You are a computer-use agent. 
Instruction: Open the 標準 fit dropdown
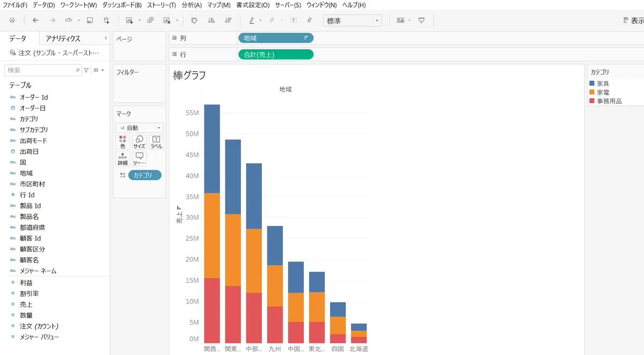352,20
